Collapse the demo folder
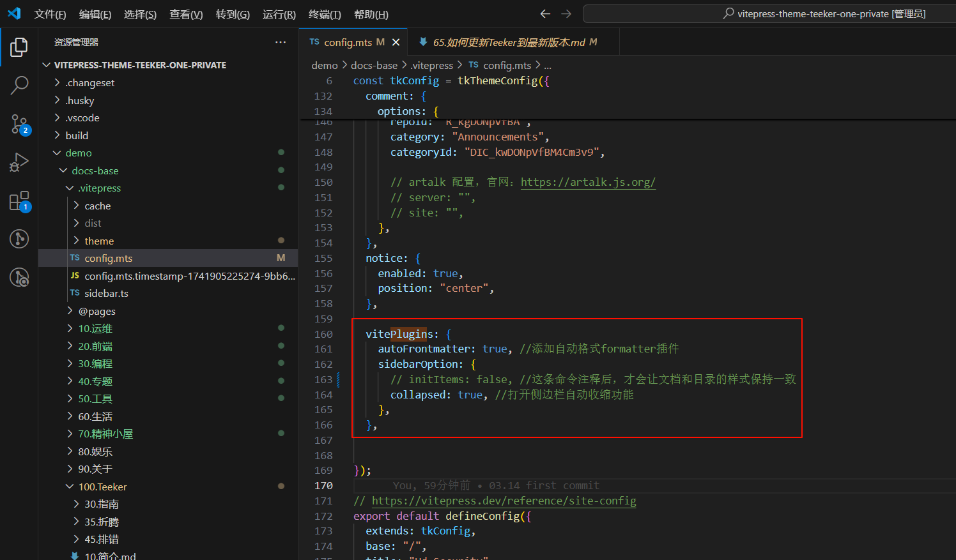956x560 pixels. click(79, 153)
